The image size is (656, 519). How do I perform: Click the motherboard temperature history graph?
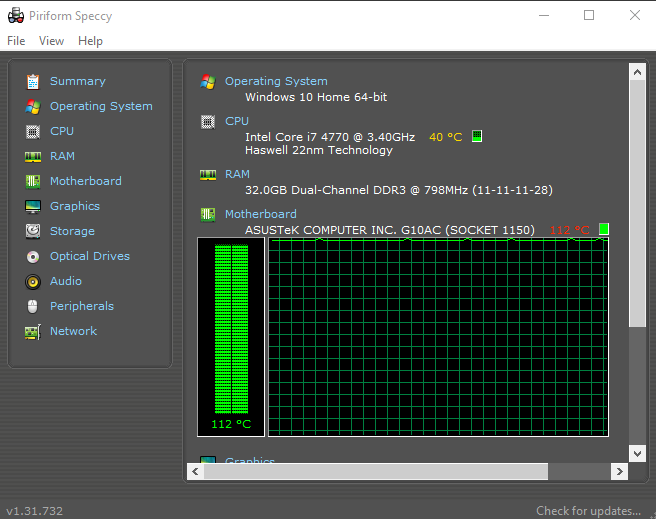(438, 337)
